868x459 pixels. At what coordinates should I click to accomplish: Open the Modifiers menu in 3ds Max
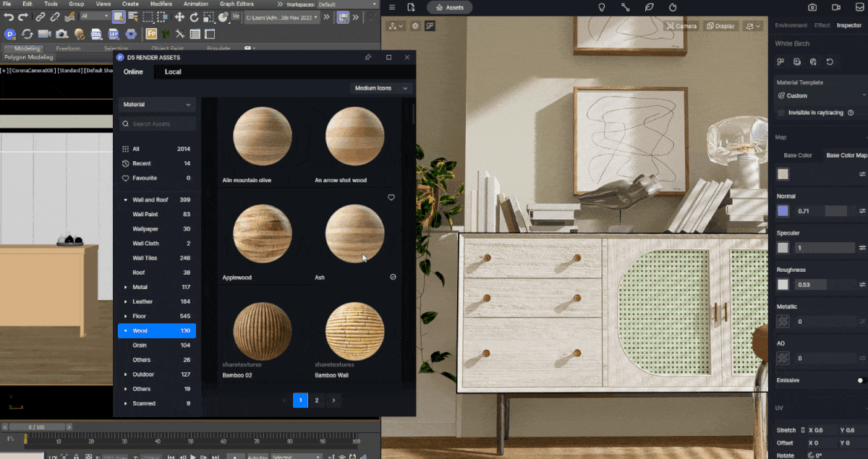161,4
